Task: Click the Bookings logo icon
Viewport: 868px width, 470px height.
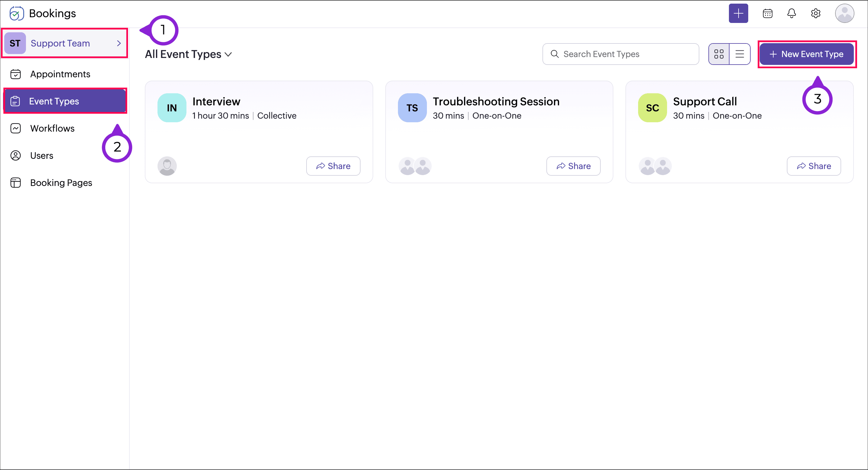Action: click(16, 14)
